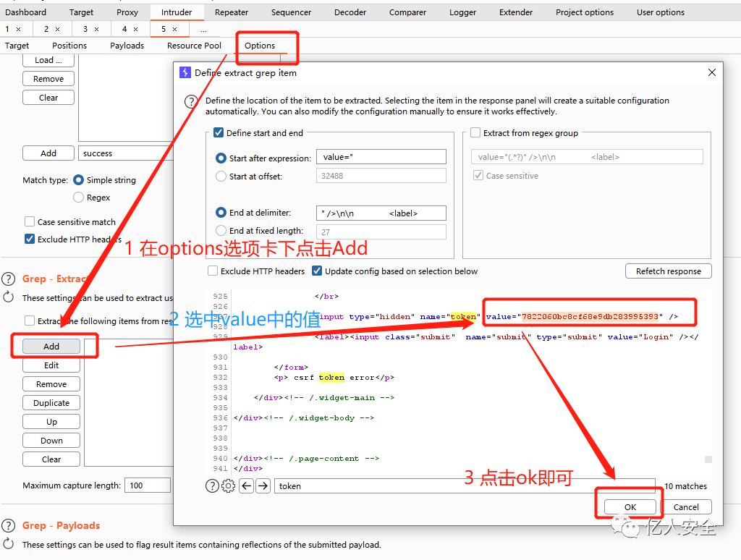The height and width of the screenshot is (560, 741).
Task: Click the search help icon beside gear
Action: (212, 485)
